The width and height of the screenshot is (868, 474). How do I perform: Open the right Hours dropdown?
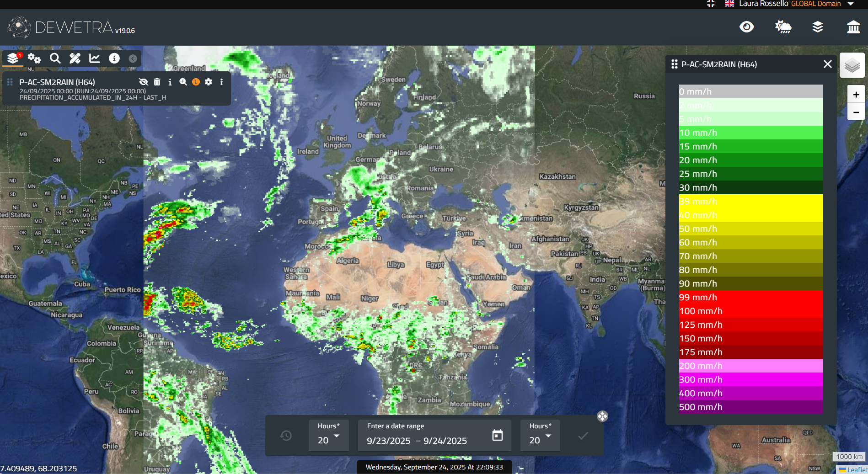pyautogui.click(x=540, y=436)
